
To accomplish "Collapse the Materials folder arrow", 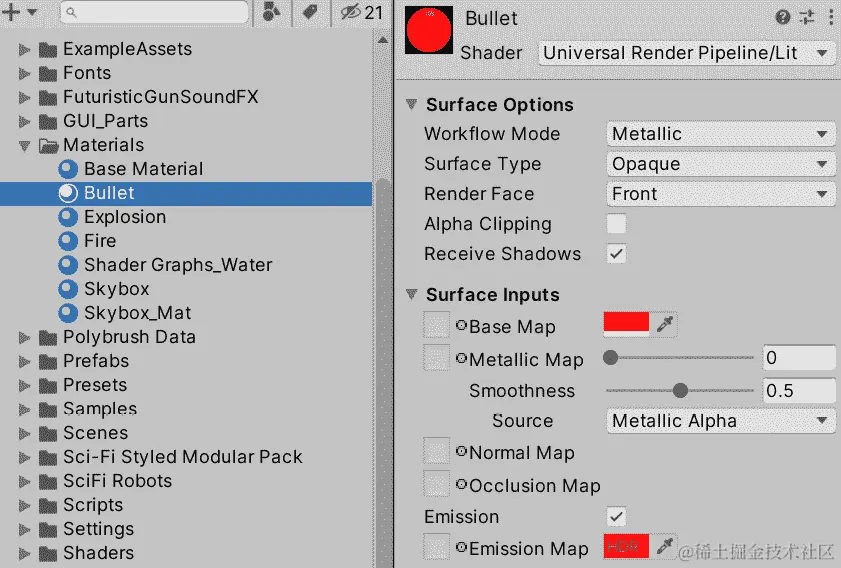I will 24,145.
